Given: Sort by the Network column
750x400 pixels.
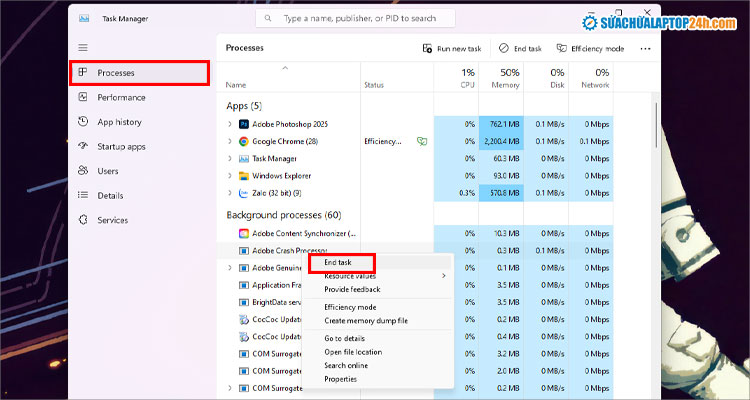Looking at the screenshot, I should pos(591,78).
